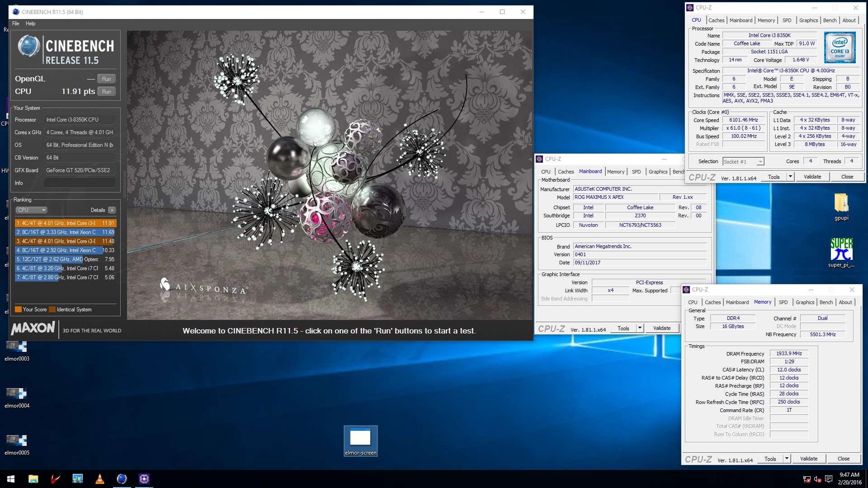Select the elmor0003 desktop icon
Screen dimensions: 868x488
point(17,352)
